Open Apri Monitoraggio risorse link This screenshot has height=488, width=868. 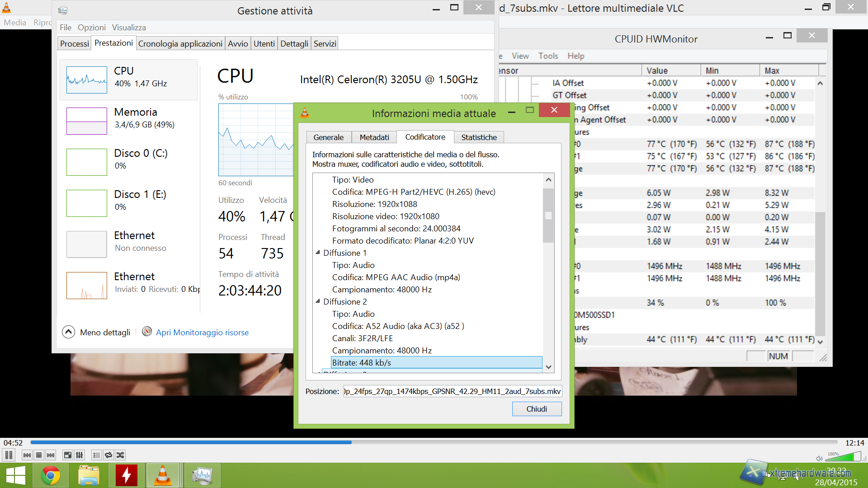click(x=202, y=332)
